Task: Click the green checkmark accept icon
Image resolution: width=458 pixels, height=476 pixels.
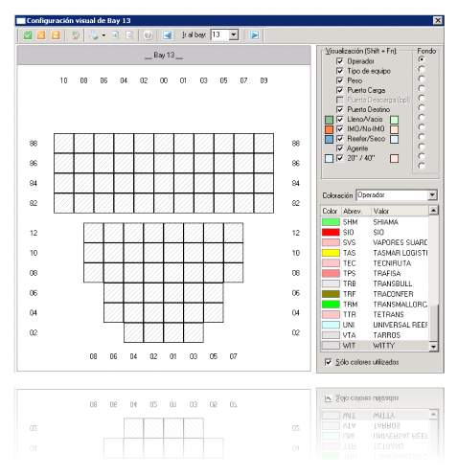Action: click(28, 35)
